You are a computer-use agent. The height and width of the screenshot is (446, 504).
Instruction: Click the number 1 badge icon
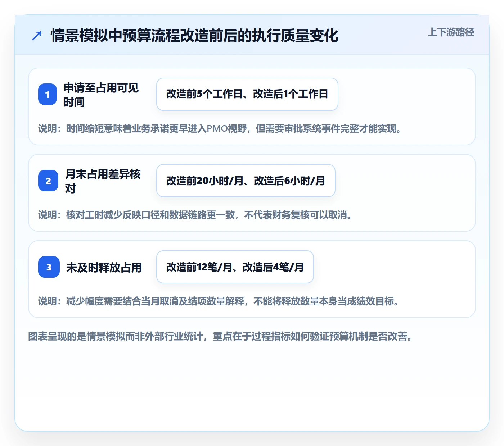tap(48, 94)
